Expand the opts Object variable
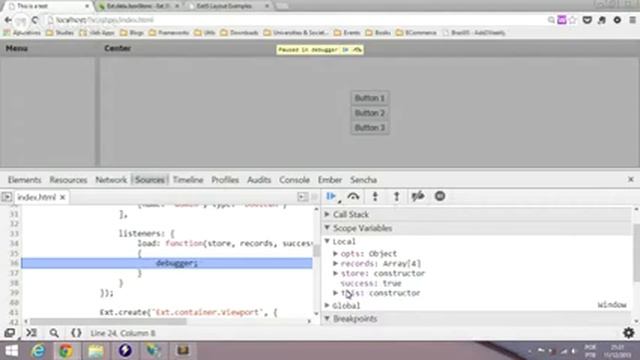Viewport: 640px width, 360px height. (x=336, y=253)
